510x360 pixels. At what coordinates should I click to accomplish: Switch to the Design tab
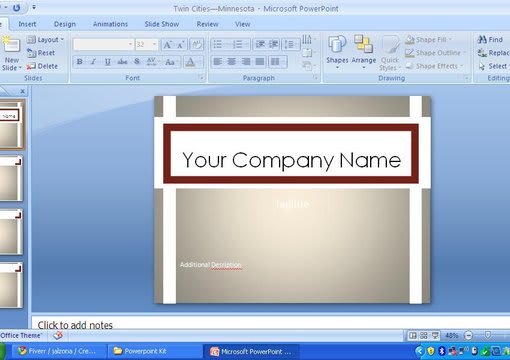coord(65,24)
